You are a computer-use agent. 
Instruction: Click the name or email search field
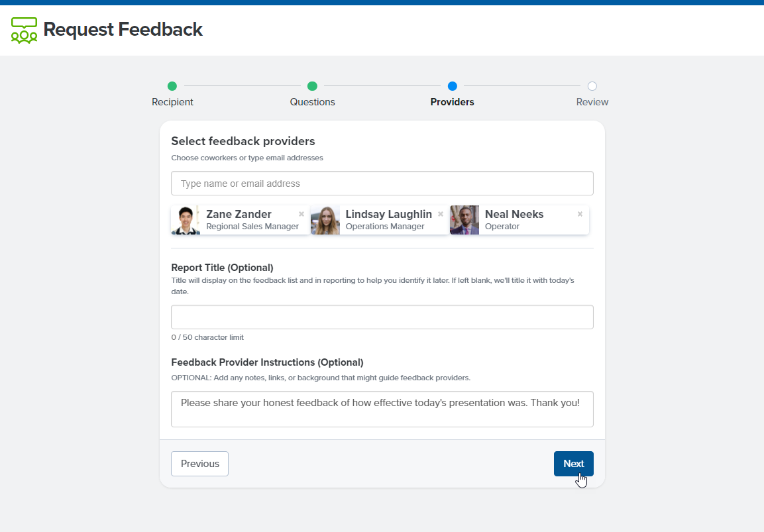pyautogui.click(x=382, y=183)
